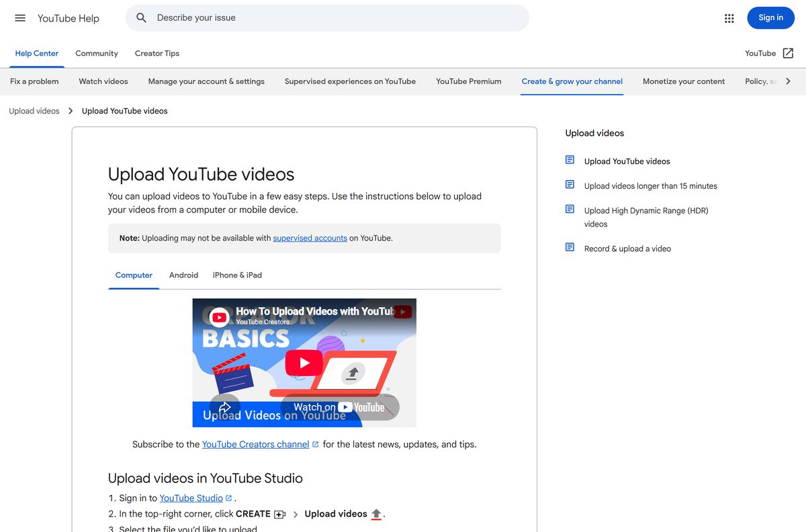Open the supervised accounts link
806x532 pixels.
click(x=310, y=238)
